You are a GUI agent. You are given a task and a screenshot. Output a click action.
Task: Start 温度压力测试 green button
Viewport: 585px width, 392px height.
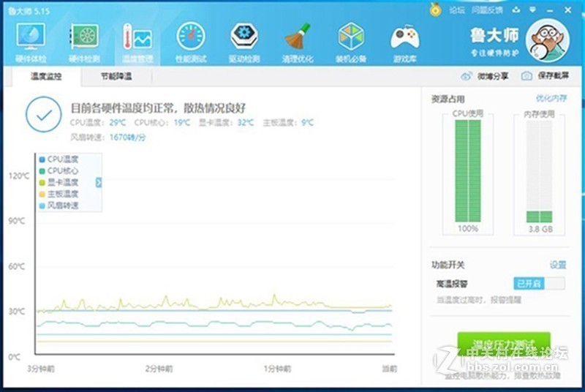click(504, 344)
